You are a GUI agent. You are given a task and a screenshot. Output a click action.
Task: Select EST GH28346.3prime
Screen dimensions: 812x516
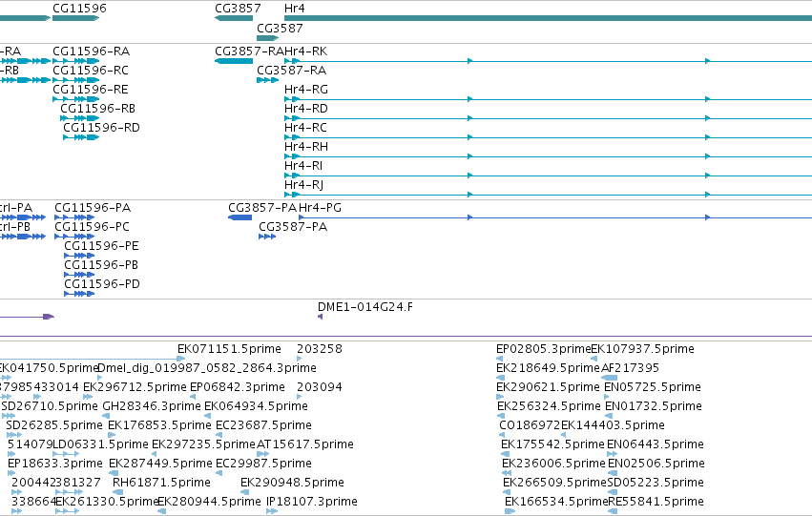point(152,407)
